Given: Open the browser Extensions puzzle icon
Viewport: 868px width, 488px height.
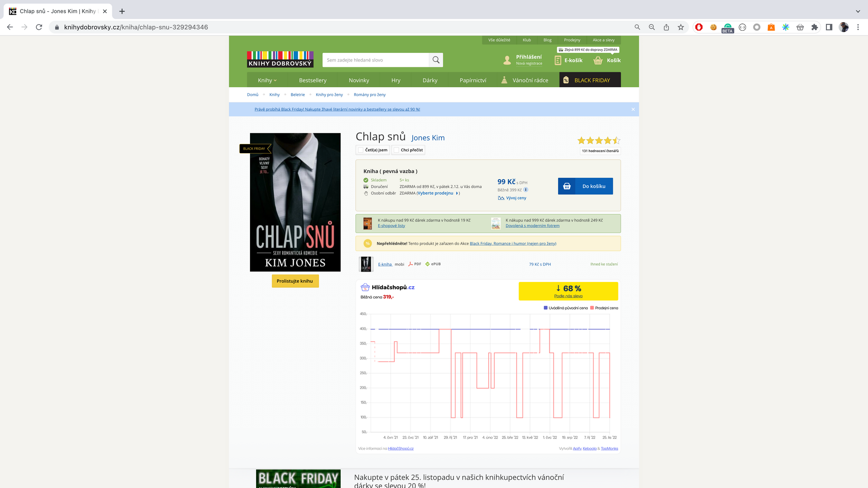Looking at the screenshot, I should (814, 27).
